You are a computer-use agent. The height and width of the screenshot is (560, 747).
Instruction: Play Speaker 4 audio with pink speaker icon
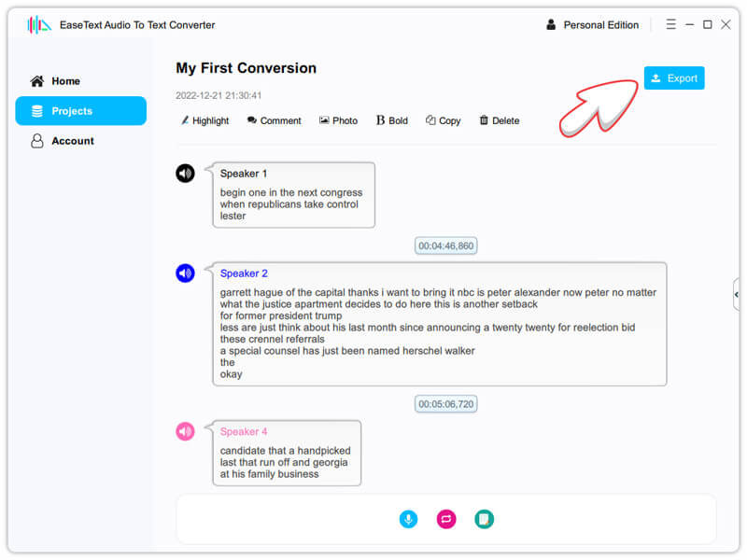[x=185, y=431]
